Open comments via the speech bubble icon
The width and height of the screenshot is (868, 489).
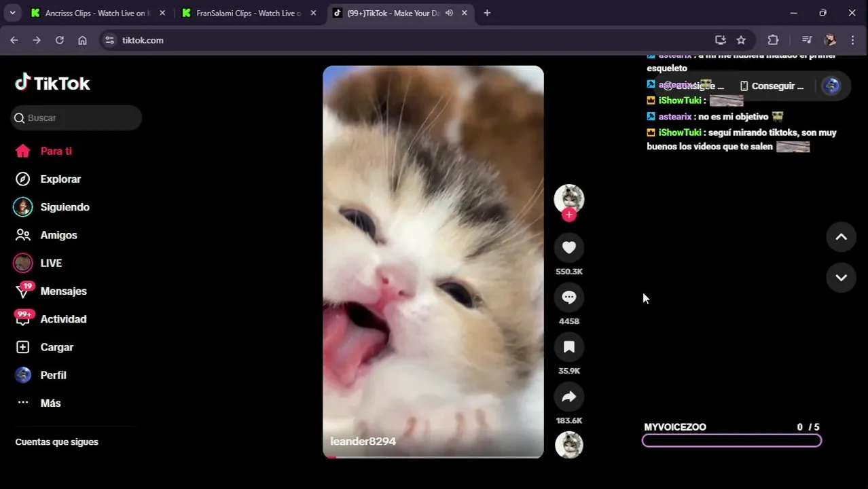coord(569,297)
